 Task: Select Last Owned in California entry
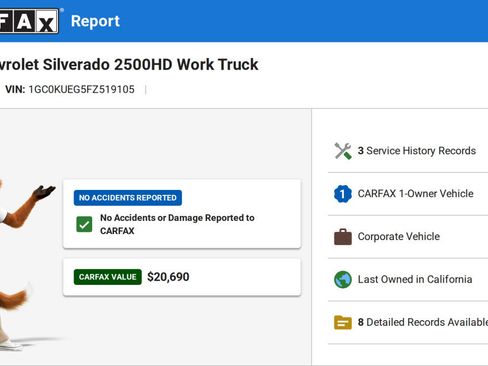[415, 279]
